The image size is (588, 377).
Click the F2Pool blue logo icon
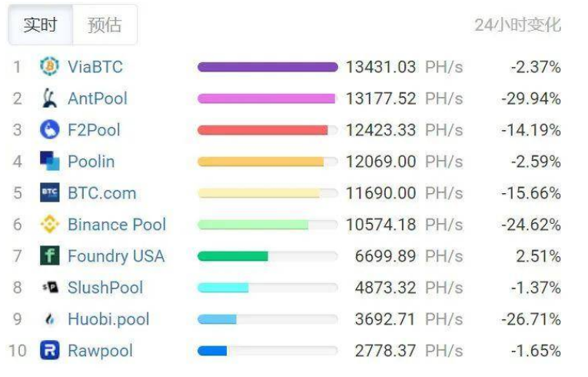[x=49, y=129]
